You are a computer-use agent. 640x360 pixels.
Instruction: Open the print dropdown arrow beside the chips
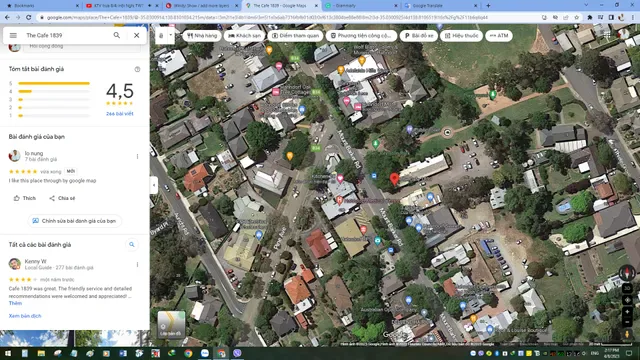coord(171,36)
